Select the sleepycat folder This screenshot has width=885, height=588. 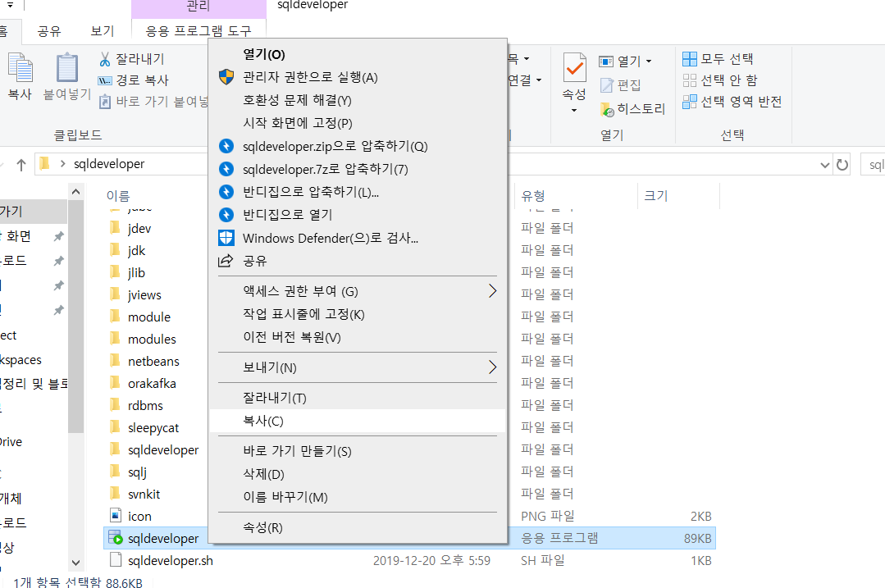153,428
